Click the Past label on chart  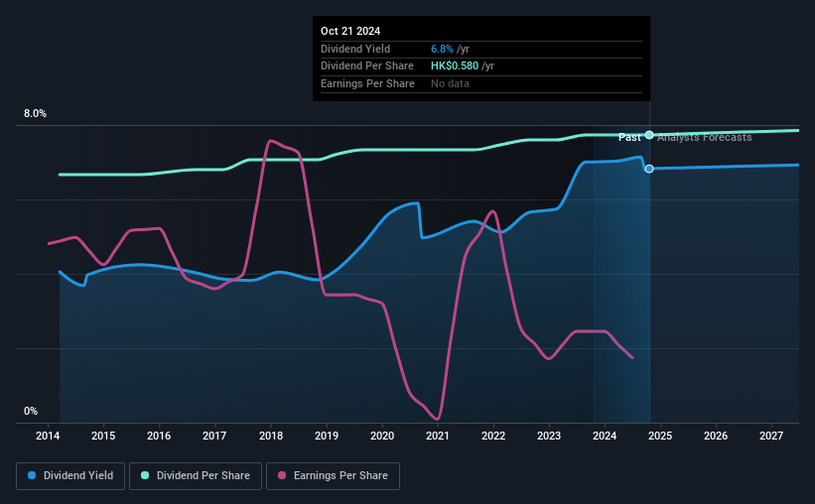(x=629, y=137)
